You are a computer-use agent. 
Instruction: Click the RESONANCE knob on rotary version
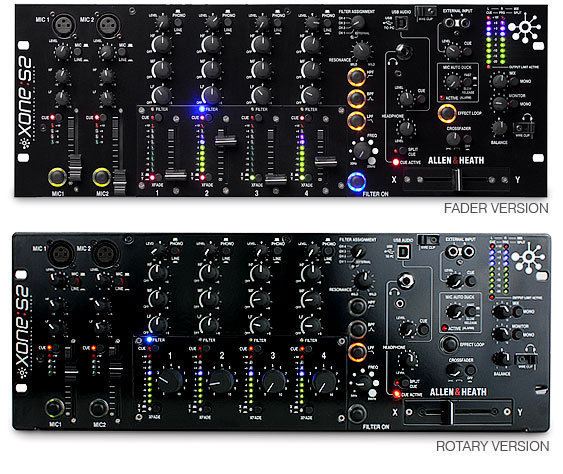click(x=363, y=280)
